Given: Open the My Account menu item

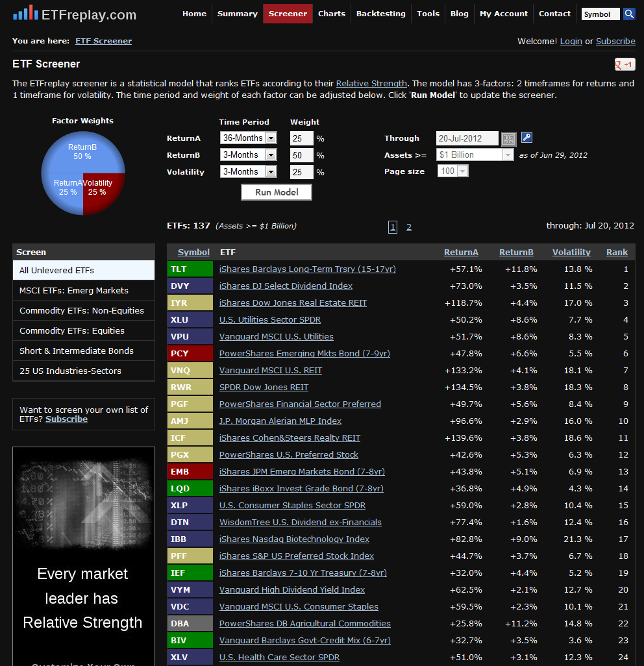Looking at the screenshot, I should [504, 14].
